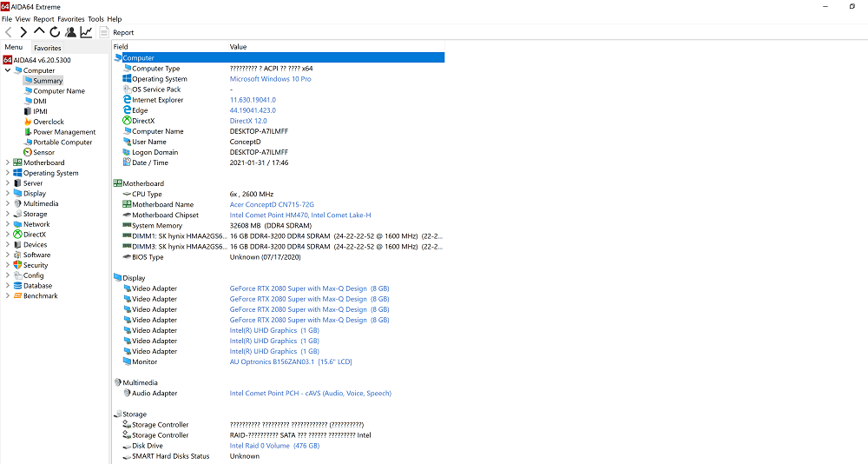The image size is (868, 464).
Task: Go back with the Back arrow
Action: tap(9, 33)
